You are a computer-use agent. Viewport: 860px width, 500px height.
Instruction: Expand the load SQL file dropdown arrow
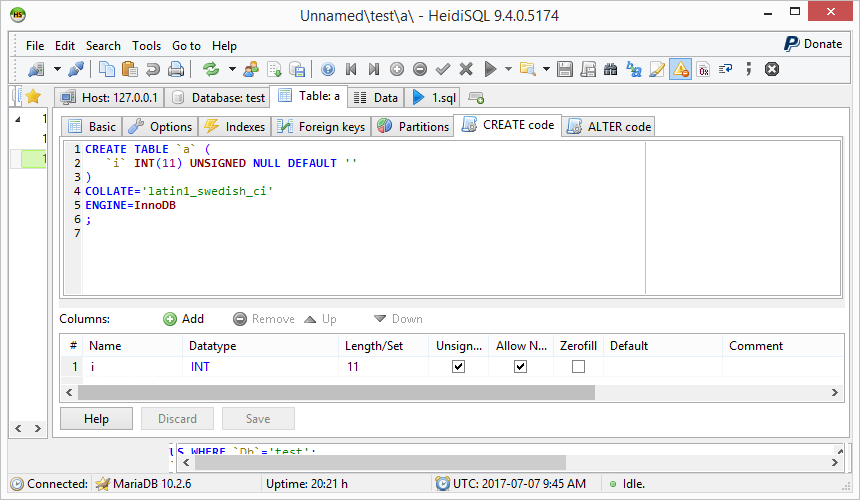[546, 69]
